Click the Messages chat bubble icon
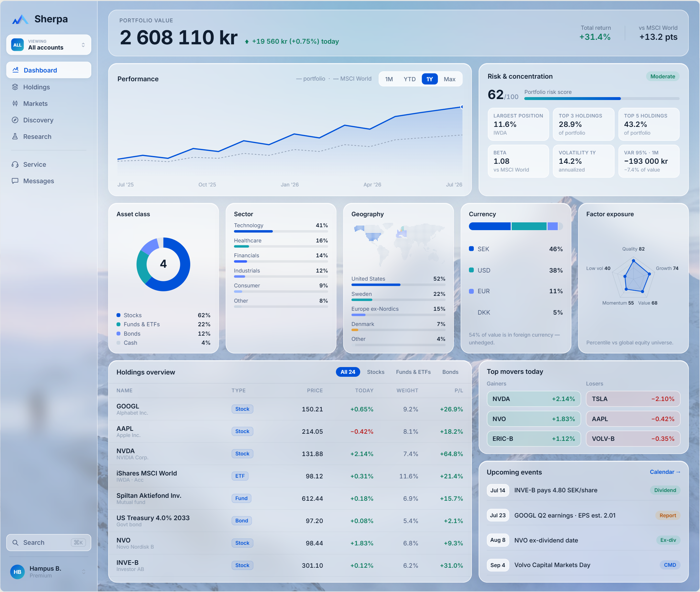 (x=15, y=181)
